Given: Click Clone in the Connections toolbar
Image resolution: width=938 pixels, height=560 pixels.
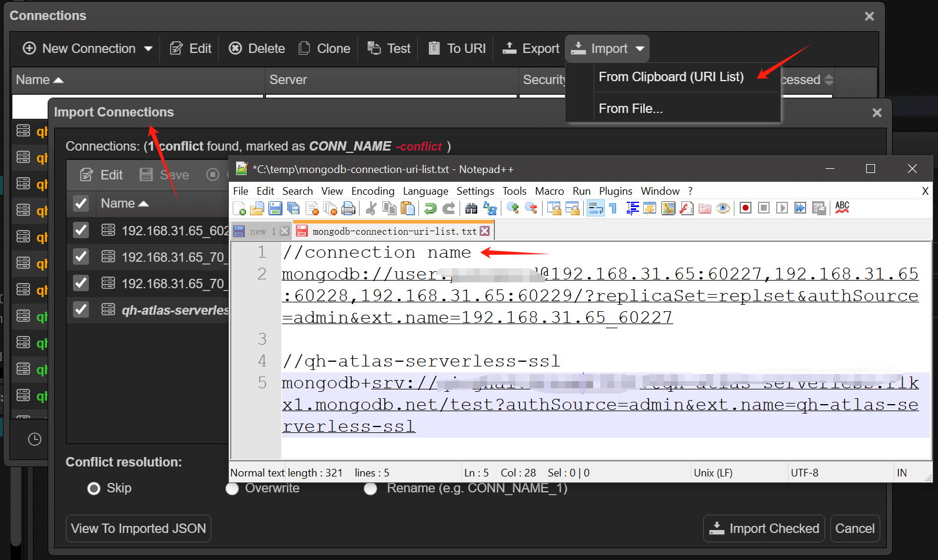Looking at the screenshot, I should coord(324,49).
